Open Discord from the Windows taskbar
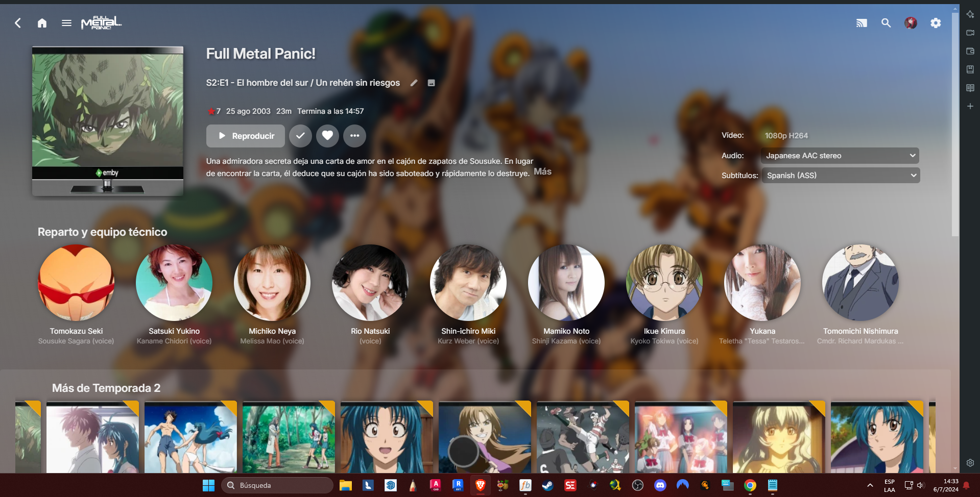Image resolution: width=980 pixels, height=497 pixels. (x=660, y=485)
